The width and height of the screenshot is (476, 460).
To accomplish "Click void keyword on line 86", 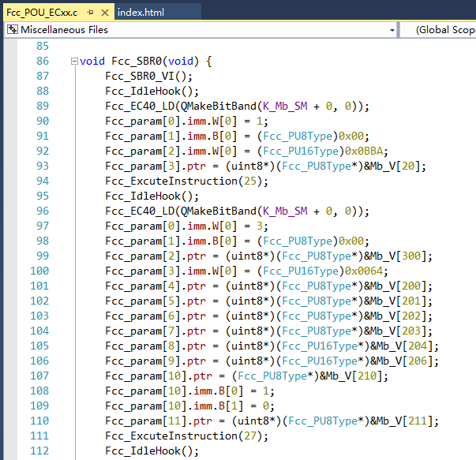I will [x=92, y=62].
